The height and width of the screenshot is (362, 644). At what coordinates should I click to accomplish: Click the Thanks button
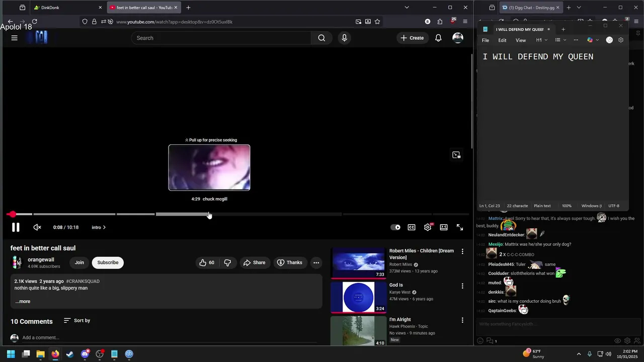click(290, 262)
